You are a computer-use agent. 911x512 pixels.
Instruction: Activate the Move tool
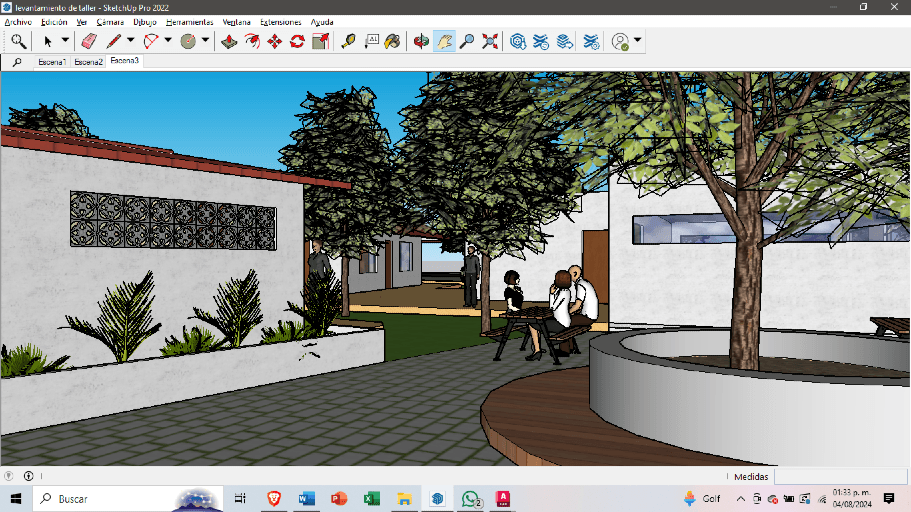click(x=274, y=41)
